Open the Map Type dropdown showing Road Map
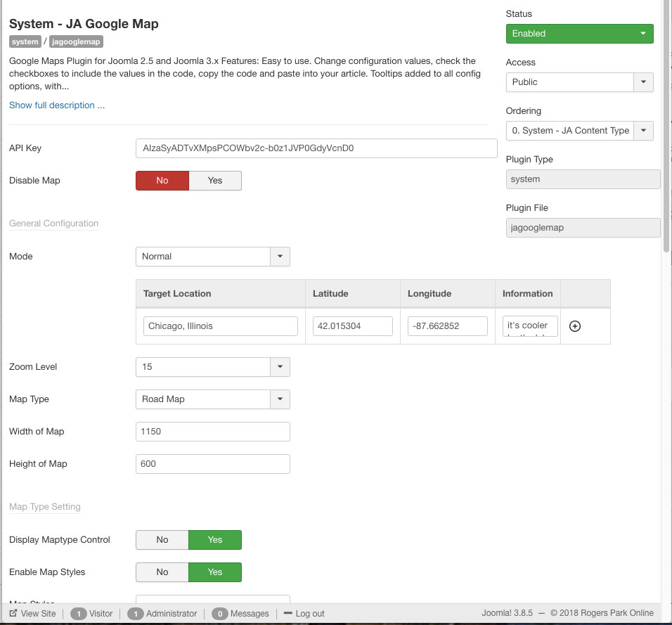 tap(280, 399)
